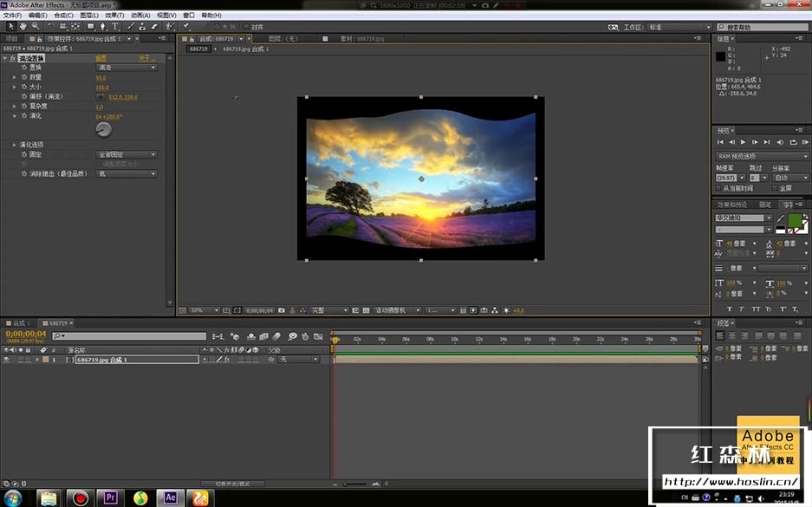Open the pinning dropdown set to pin all
Screen dimensions: 812x507
[126, 154]
